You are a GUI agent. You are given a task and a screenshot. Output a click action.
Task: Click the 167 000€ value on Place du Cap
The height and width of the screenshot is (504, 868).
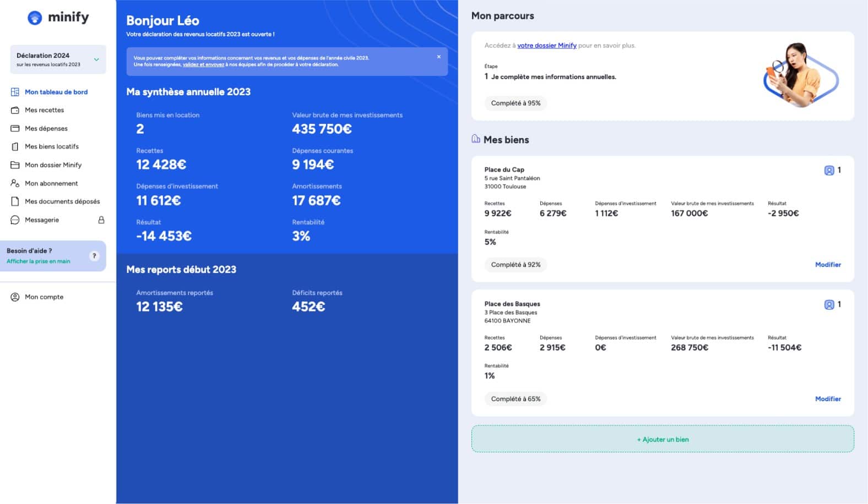click(690, 213)
